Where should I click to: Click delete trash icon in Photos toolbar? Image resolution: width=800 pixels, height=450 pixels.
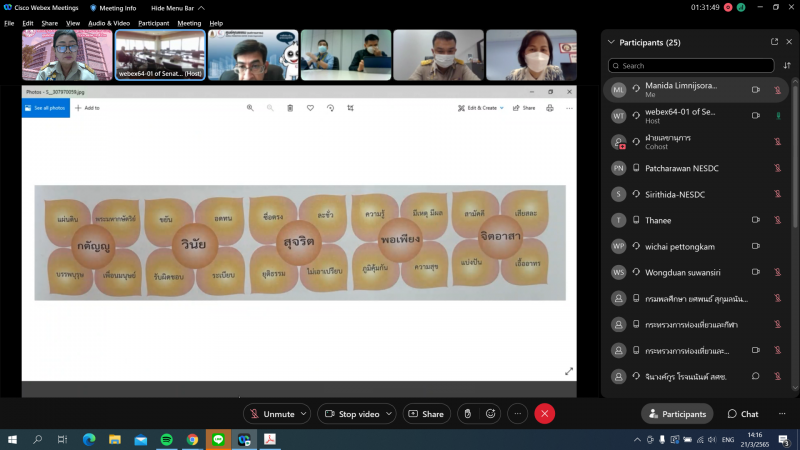click(290, 108)
